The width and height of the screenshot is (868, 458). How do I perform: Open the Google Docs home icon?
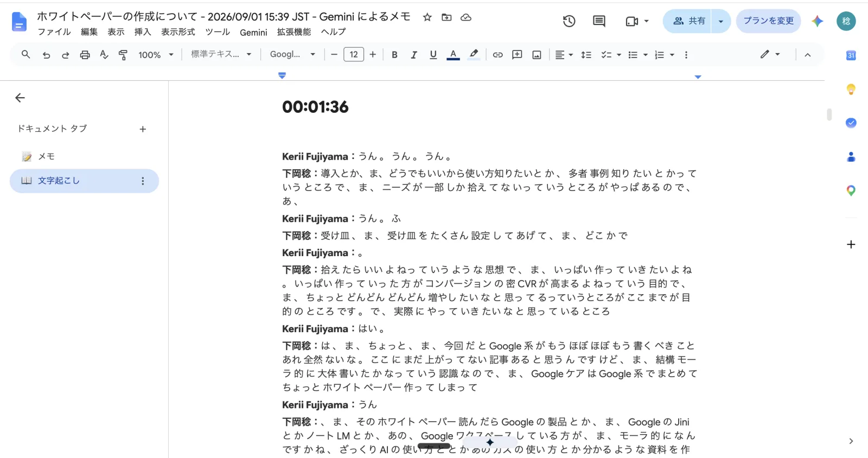click(19, 22)
